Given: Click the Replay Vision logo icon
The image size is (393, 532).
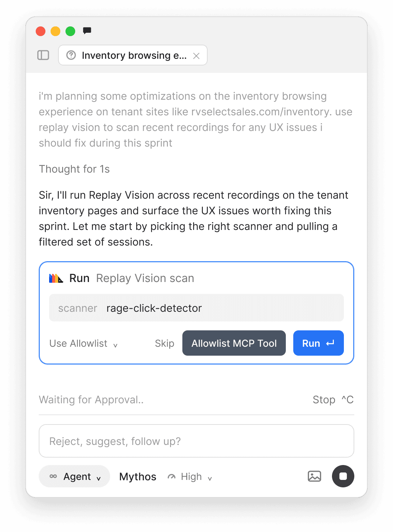Looking at the screenshot, I should click(56, 278).
